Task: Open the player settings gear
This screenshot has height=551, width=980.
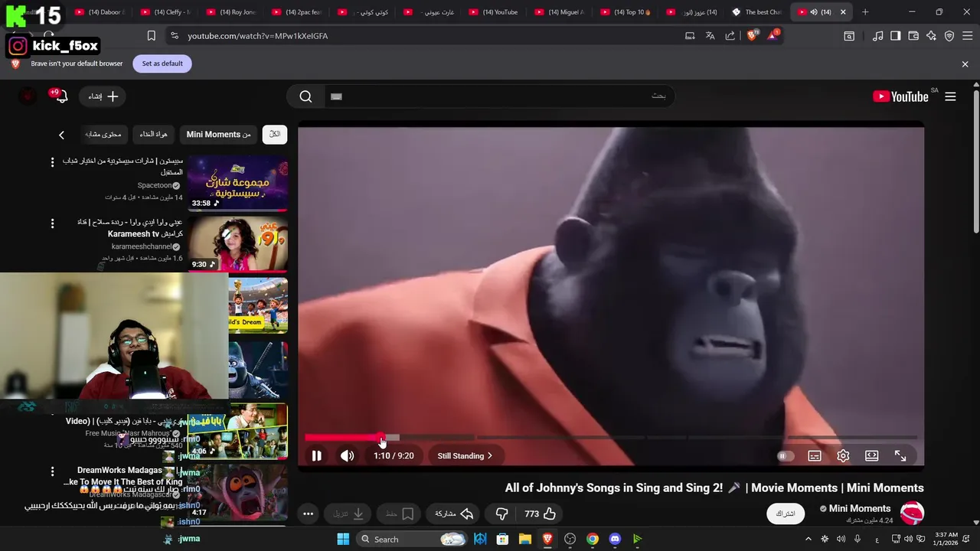Action: click(843, 456)
